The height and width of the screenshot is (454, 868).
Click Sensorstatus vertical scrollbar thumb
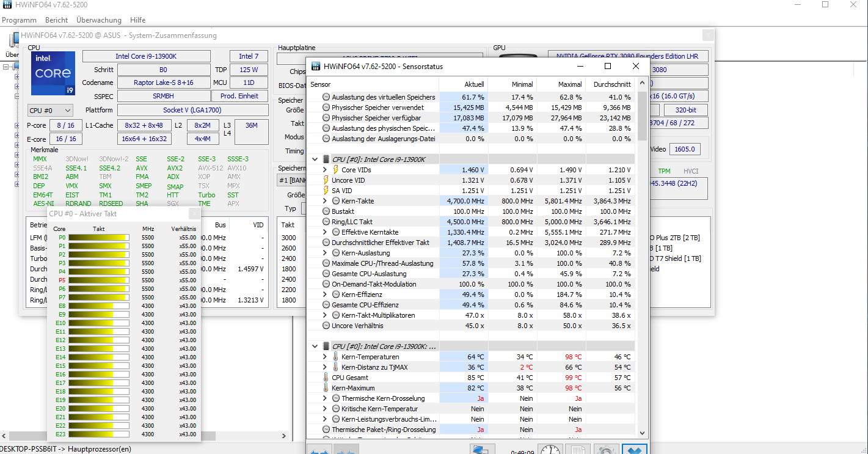(x=641, y=116)
